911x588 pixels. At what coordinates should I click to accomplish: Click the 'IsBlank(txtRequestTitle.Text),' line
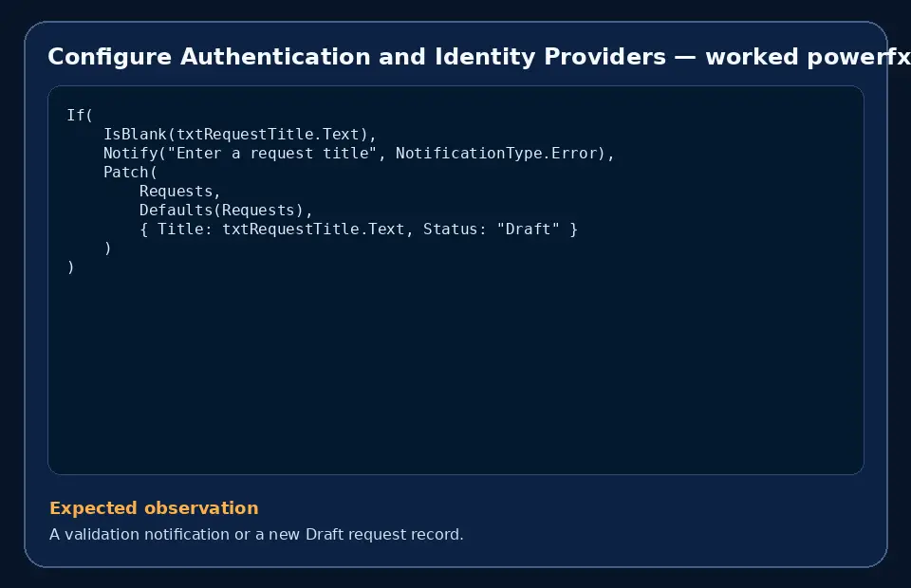240,134
